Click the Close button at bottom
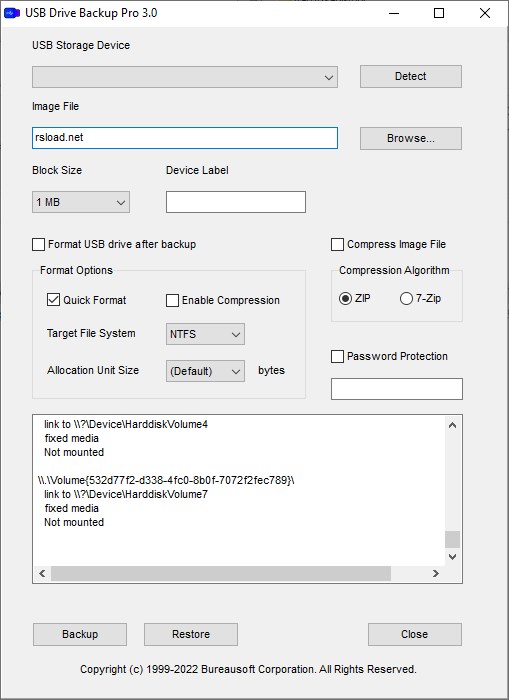The image size is (509, 700). 415,634
